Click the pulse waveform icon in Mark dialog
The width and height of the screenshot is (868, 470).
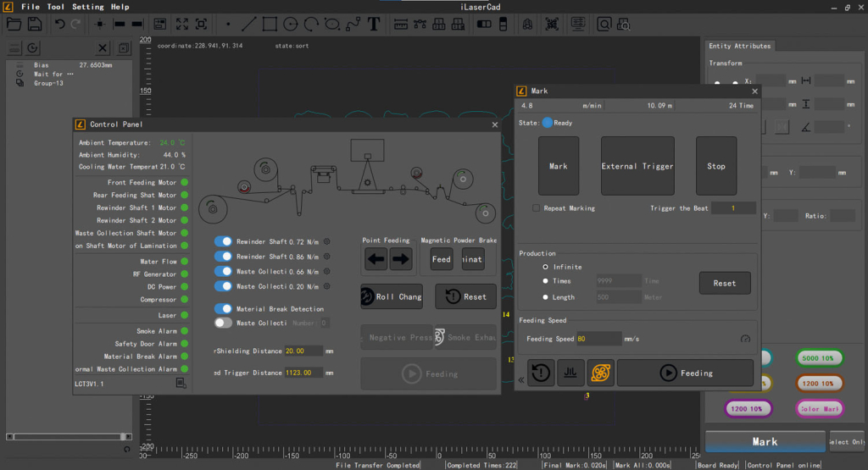(570, 373)
